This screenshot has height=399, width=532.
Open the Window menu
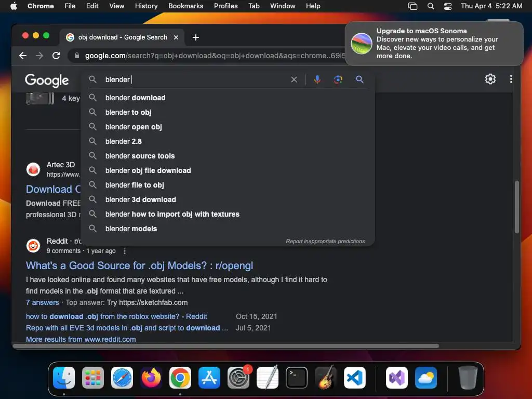pos(283,6)
